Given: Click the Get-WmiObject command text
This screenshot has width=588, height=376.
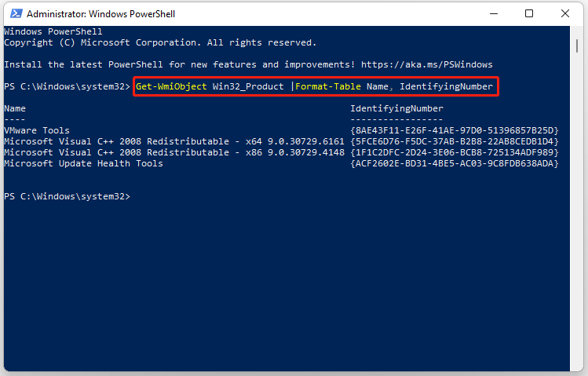Looking at the screenshot, I should pos(171,86).
